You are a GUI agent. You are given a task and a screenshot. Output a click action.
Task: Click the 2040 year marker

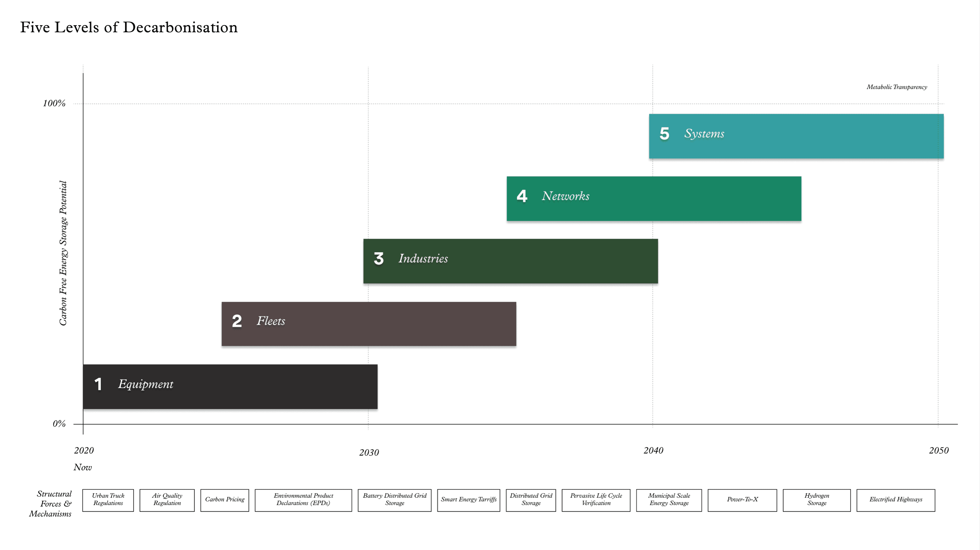click(653, 450)
